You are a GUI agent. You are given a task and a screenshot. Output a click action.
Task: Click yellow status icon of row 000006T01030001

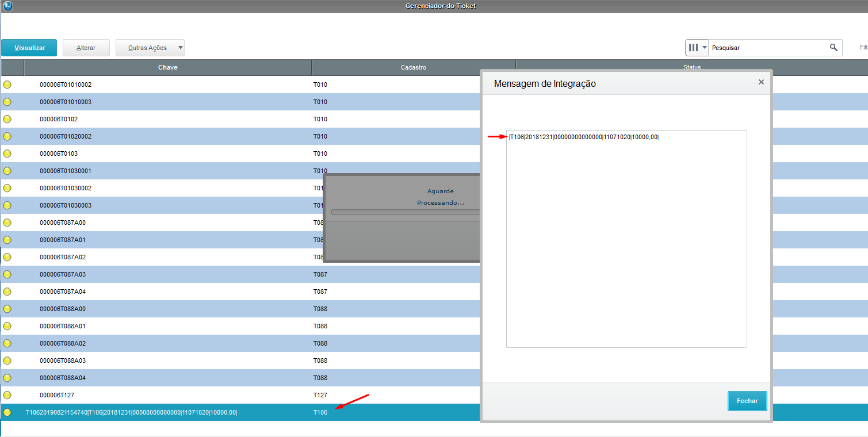pyautogui.click(x=7, y=171)
